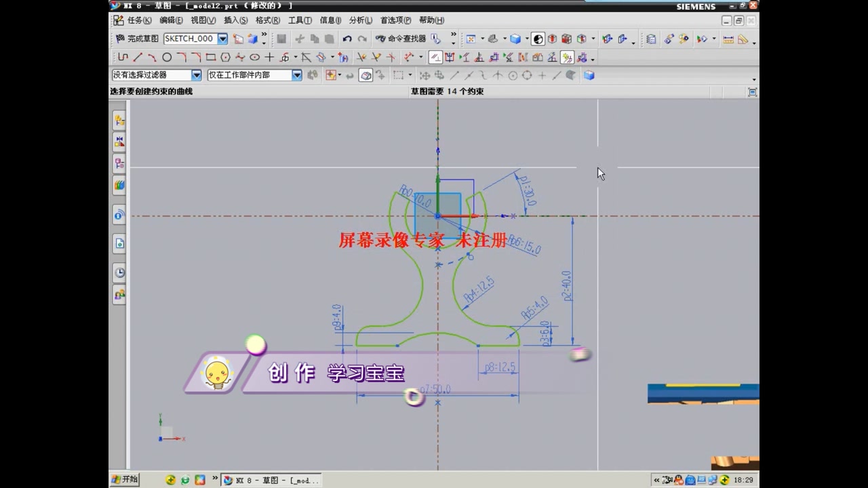Select the Make Corner tool

pyautogui.click(x=390, y=58)
